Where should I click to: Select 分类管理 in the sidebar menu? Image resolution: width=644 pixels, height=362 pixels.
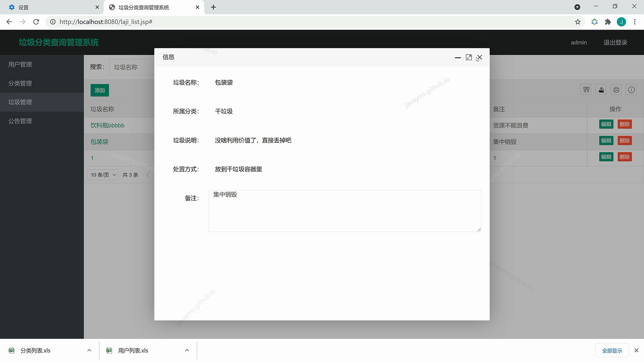[x=20, y=83]
